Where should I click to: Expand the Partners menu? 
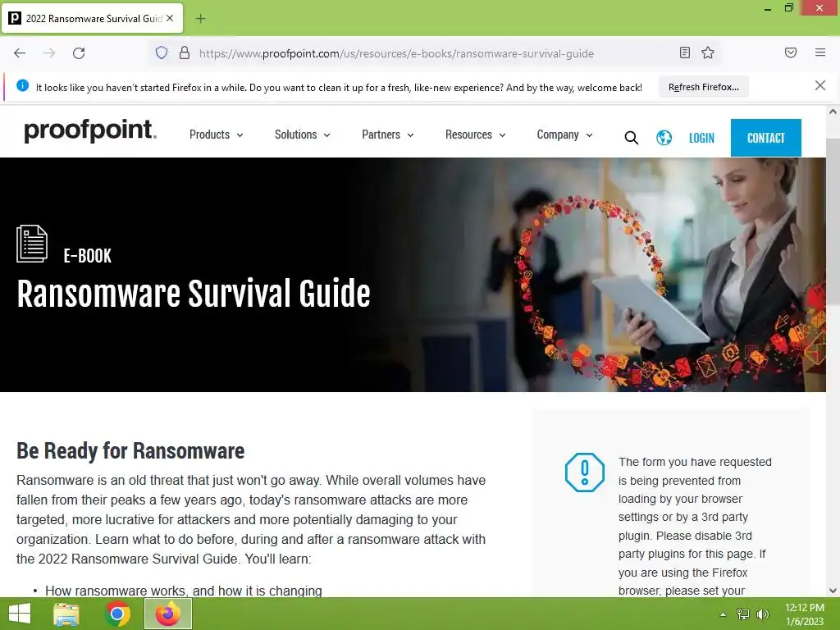click(x=387, y=135)
